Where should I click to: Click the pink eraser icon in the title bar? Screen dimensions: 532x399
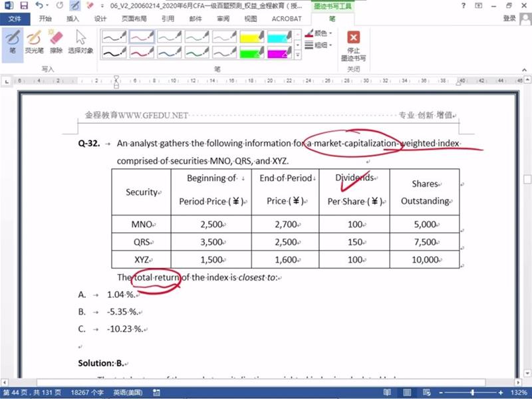[x=90, y=5]
